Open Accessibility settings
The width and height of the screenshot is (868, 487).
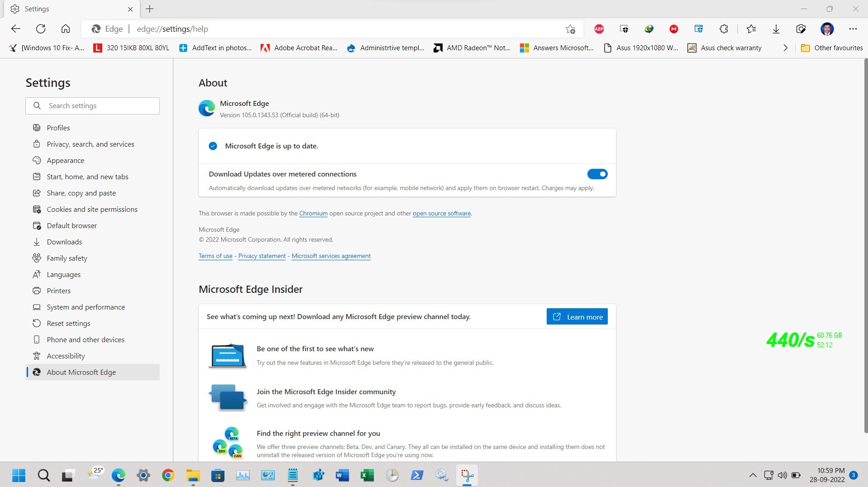93,356
